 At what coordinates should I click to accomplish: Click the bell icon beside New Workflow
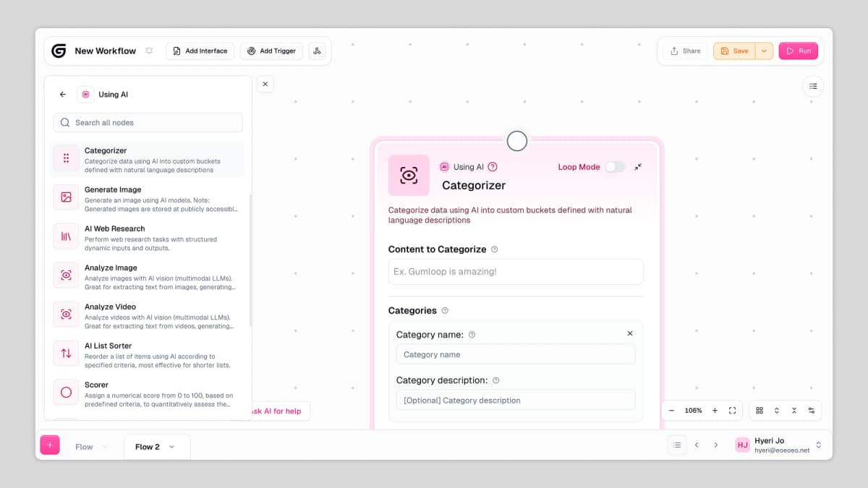point(149,51)
